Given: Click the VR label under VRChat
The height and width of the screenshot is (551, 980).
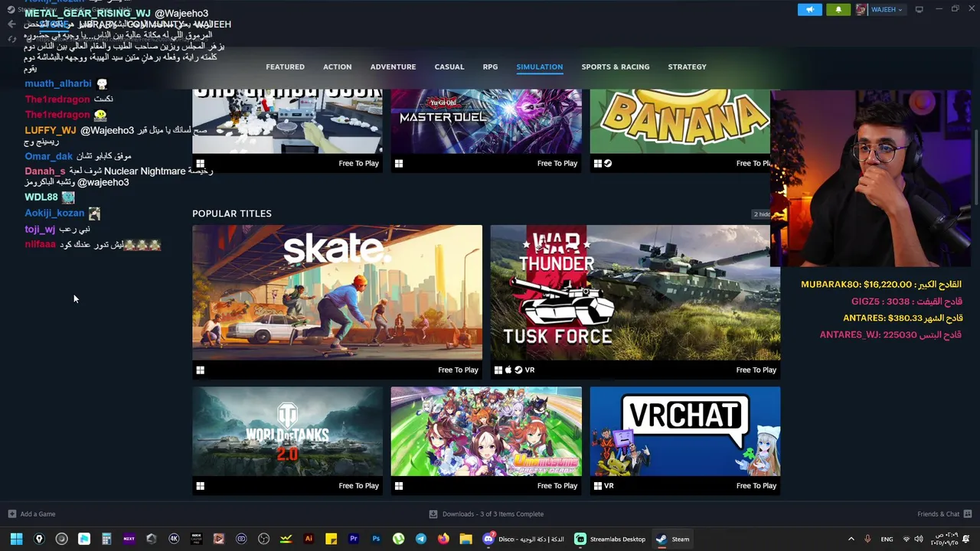Looking at the screenshot, I should pyautogui.click(x=609, y=485).
